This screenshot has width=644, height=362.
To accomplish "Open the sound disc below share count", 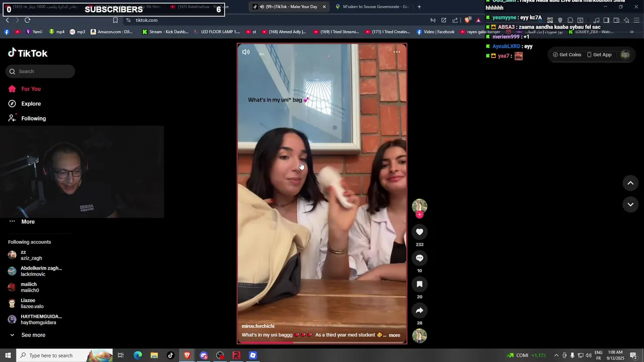I will click(420, 336).
